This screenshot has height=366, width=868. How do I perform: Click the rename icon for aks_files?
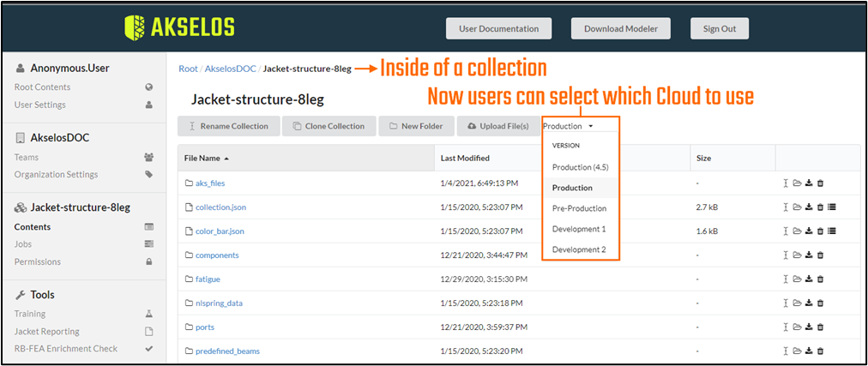pyautogui.click(x=786, y=183)
